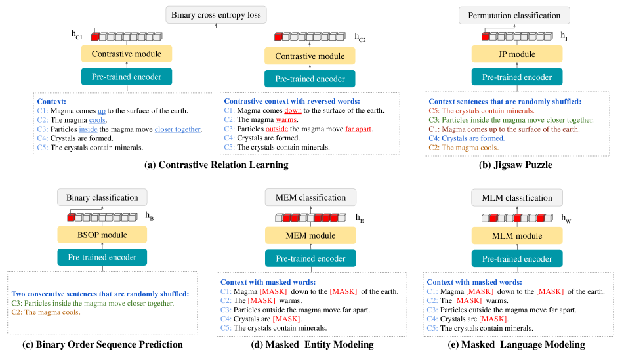The width and height of the screenshot is (624, 364).
Task: Click Pre-trained encoder under the BSOP module
Action: (102, 257)
